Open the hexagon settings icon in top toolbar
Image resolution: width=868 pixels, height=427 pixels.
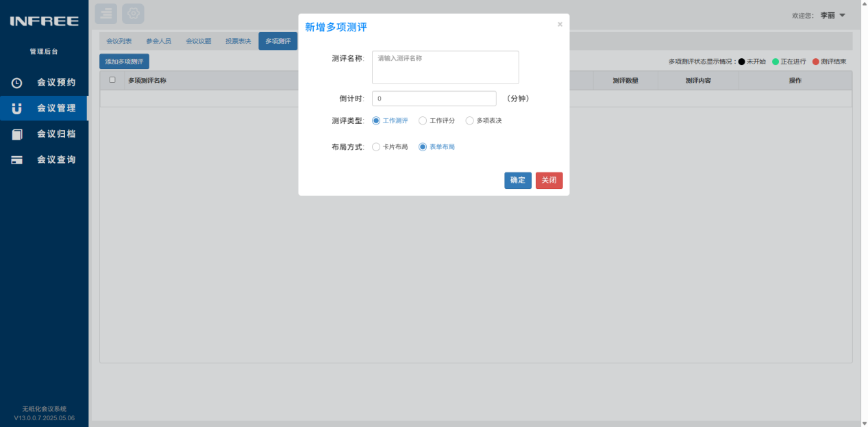coord(133,14)
